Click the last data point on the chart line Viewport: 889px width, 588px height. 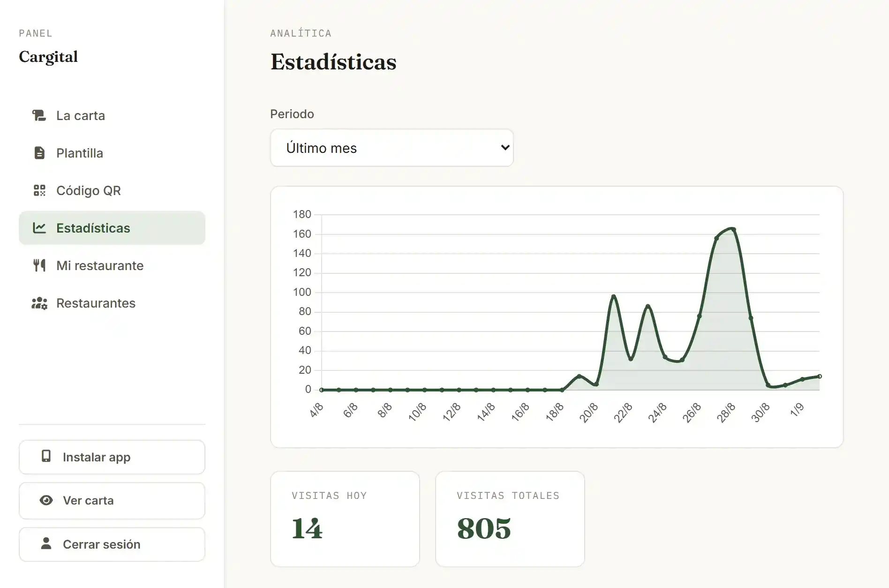click(819, 376)
